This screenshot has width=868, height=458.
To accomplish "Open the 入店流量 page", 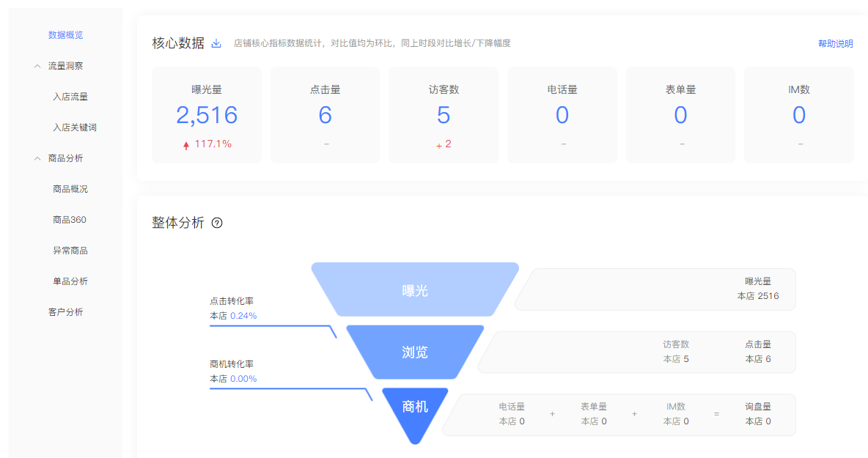I will tap(71, 96).
